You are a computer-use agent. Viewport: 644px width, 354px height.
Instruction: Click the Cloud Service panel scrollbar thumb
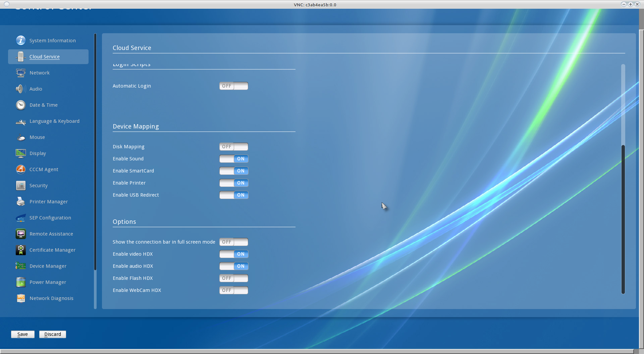click(623, 219)
